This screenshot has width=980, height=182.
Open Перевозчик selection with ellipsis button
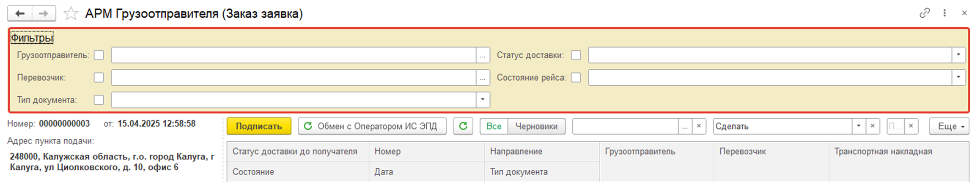[483, 78]
